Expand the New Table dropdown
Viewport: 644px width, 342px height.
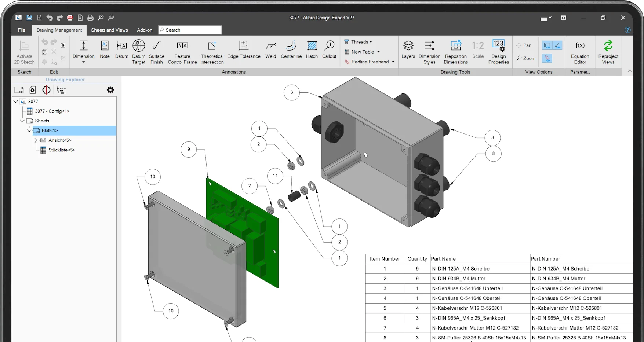tap(378, 52)
